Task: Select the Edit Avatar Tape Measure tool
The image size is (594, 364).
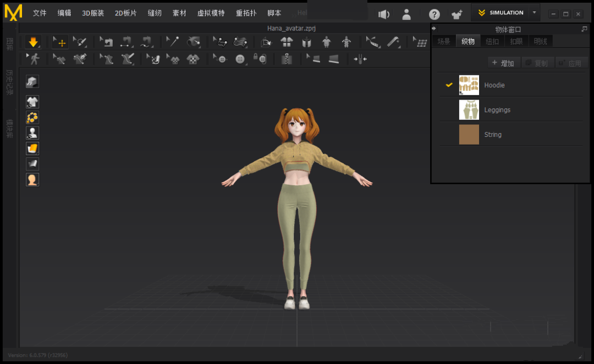Action: [x=373, y=42]
